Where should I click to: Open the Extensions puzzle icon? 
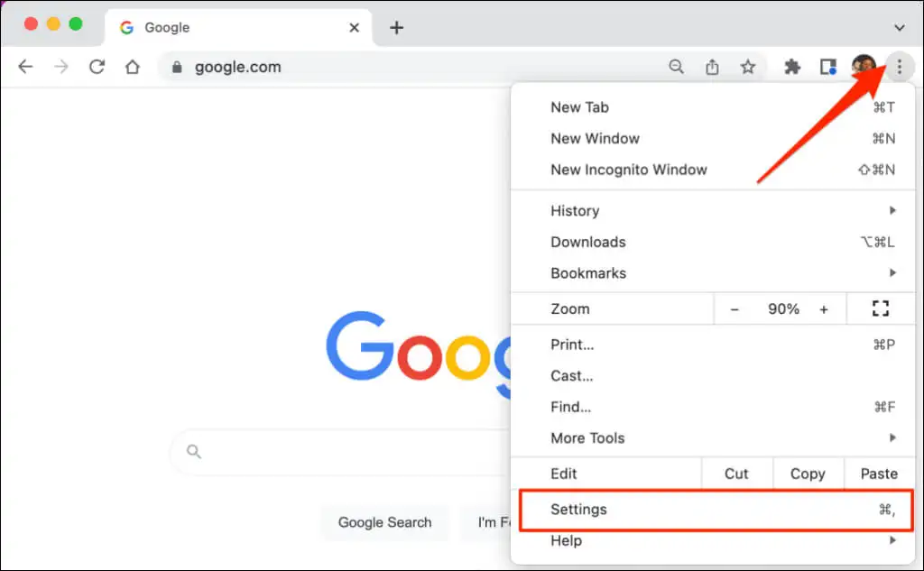tap(792, 67)
